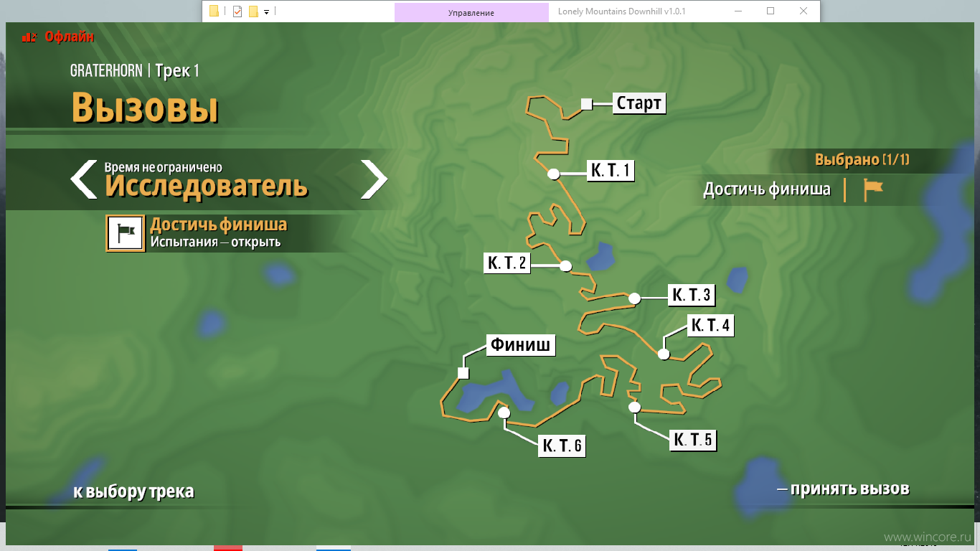980x551 pixels.
Task: Click GRATERHORN | Трек 1 title
Action: (x=135, y=70)
